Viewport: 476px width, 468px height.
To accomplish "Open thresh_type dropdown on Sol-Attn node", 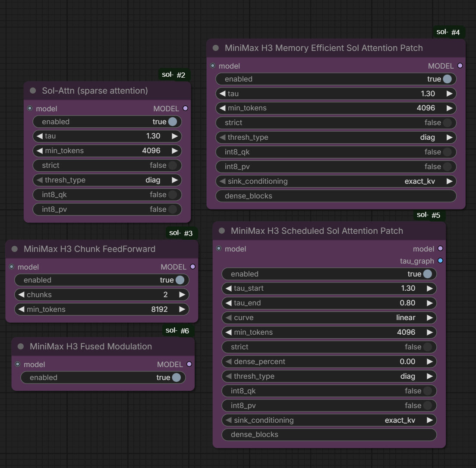I will pos(107,180).
